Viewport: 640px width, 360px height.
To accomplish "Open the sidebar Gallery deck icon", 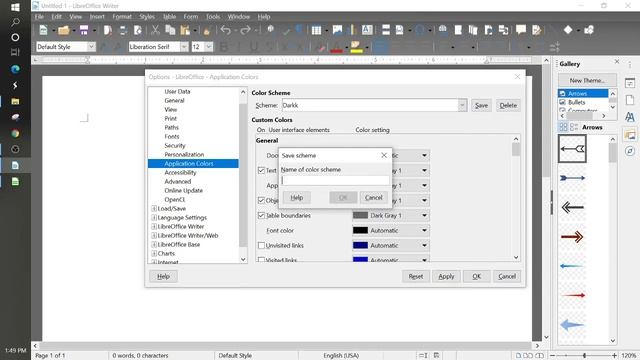I will 630,134.
